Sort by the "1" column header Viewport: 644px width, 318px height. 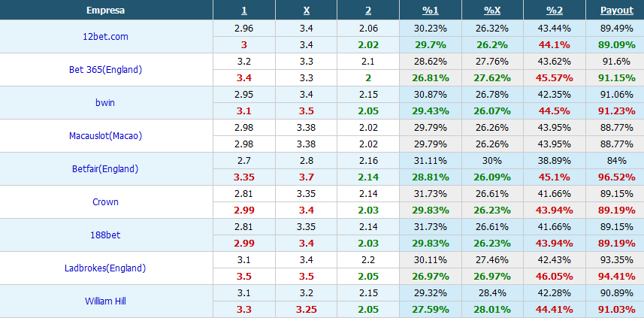[x=244, y=11]
